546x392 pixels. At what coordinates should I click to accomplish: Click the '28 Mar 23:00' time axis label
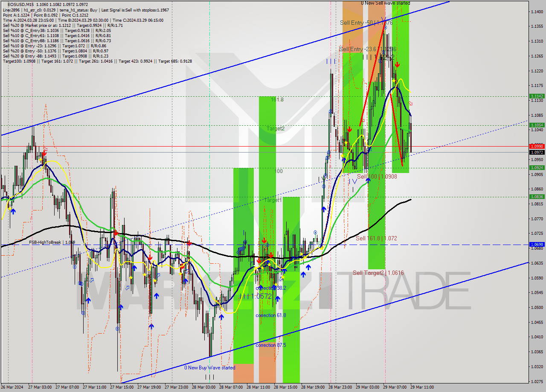(340, 387)
